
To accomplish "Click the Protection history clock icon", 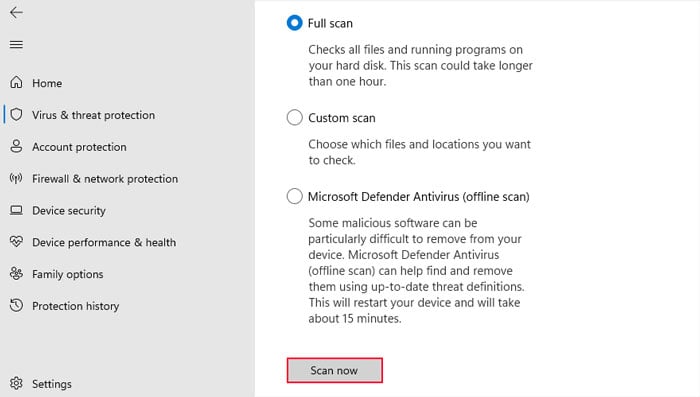I will [x=16, y=305].
